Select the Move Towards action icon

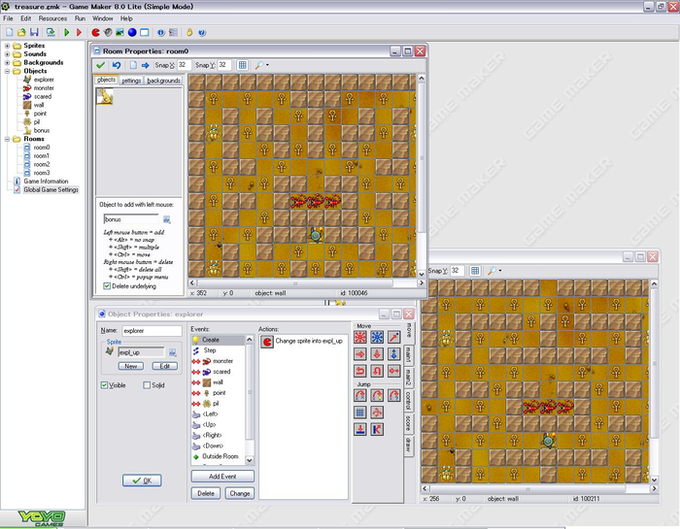394,337
